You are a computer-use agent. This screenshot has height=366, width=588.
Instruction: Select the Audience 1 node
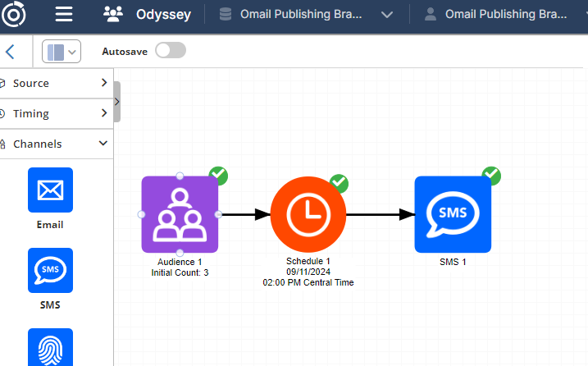(x=180, y=214)
